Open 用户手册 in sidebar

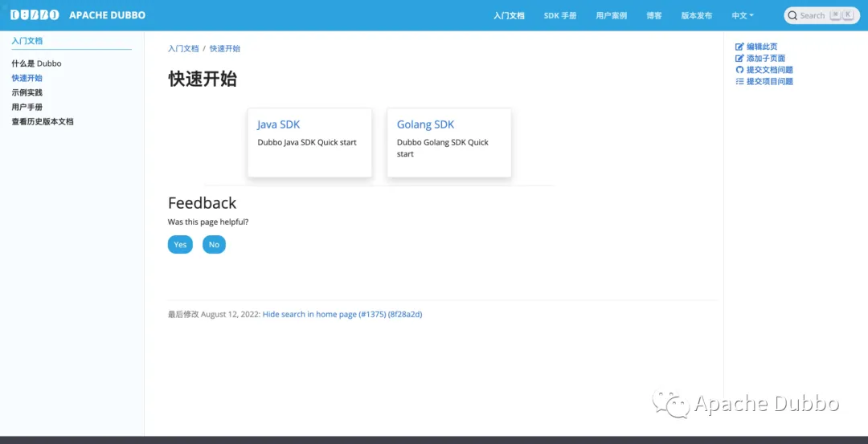click(27, 107)
